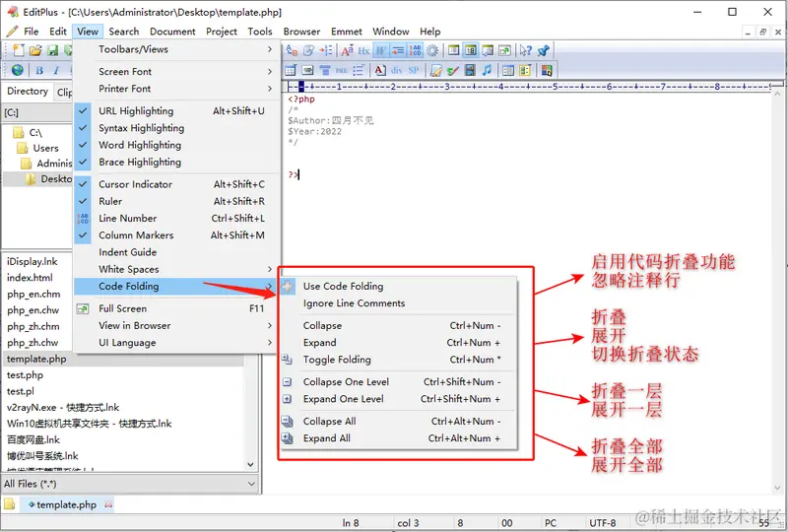Click the blue music note icon
The height and width of the screenshot is (532, 788).
pyautogui.click(x=487, y=70)
